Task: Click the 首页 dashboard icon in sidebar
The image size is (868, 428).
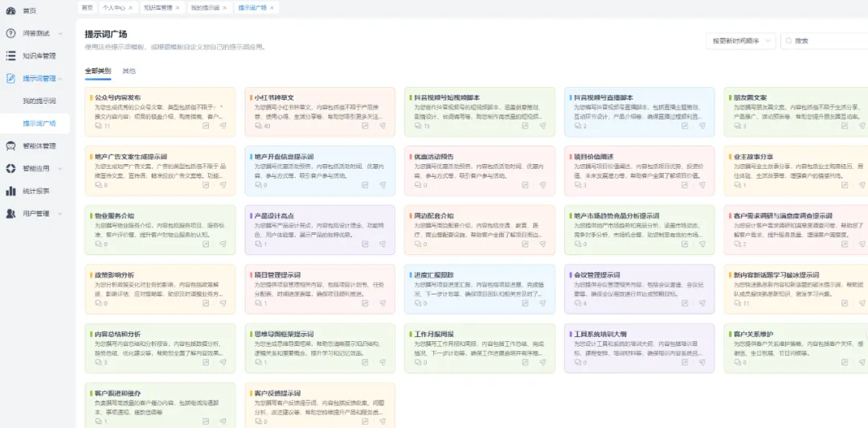Action: [10, 10]
